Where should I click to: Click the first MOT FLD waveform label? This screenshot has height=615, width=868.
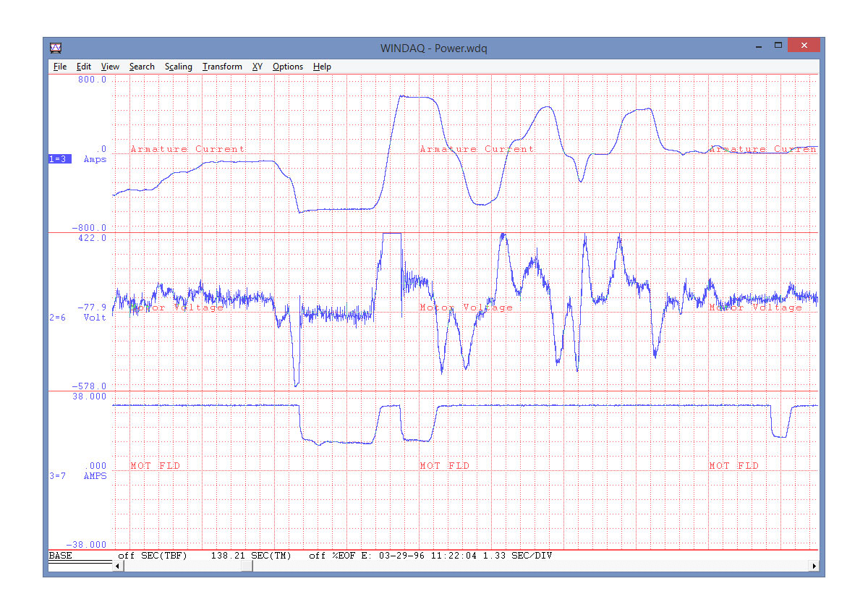coord(155,466)
